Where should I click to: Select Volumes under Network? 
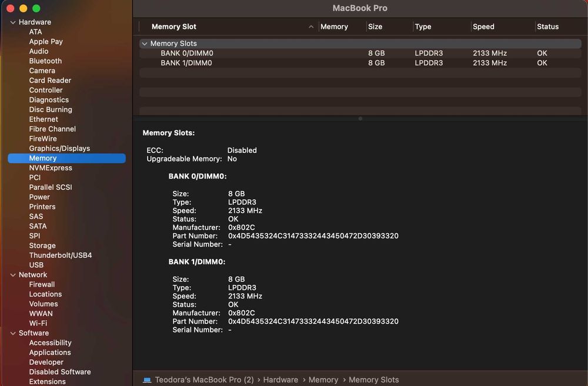click(x=44, y=304)
